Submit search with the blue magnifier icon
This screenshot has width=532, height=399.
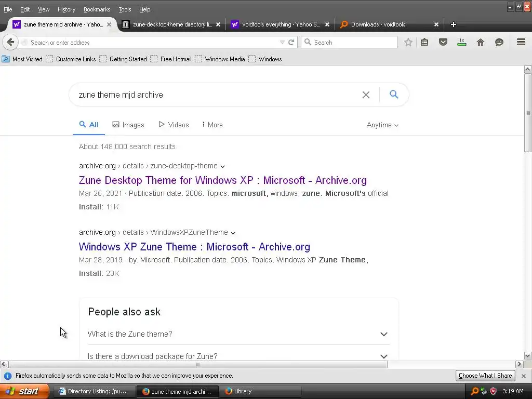point(394,95)
